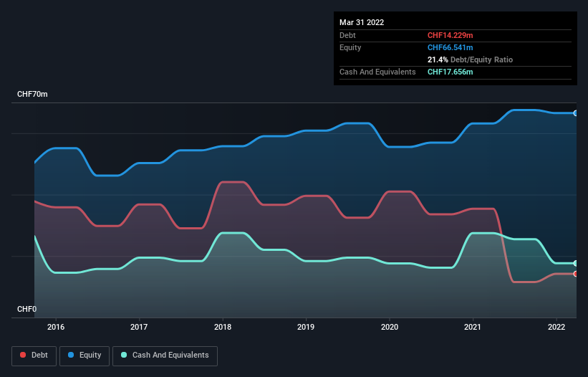This screenshot has height=377, width=588.
Task: Click the 2022 x-axis label
Action: click(x=556, y=327)
